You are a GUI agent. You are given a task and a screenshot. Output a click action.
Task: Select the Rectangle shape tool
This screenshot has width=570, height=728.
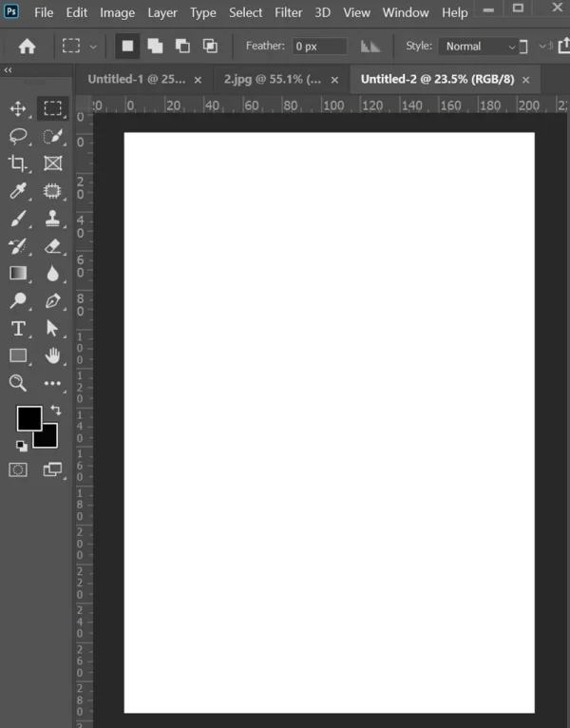tap(18, 355)
